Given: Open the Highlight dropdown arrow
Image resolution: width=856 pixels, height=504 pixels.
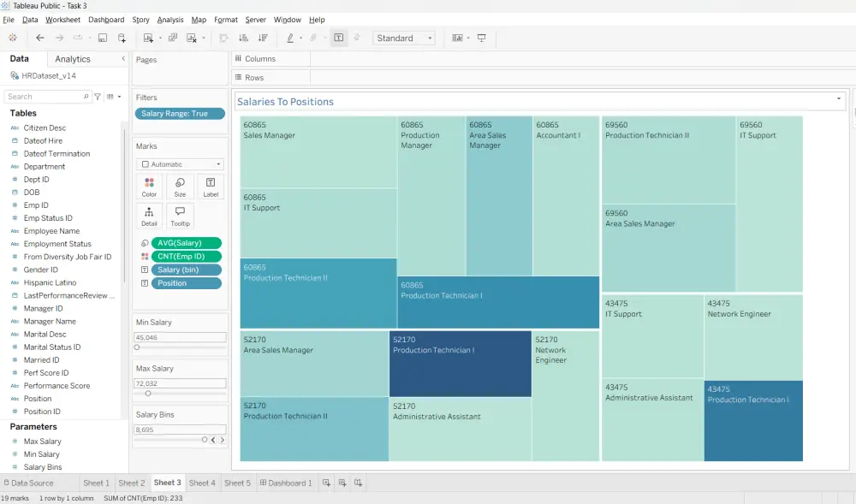Looking at the screenshot, I should [300, 39].
